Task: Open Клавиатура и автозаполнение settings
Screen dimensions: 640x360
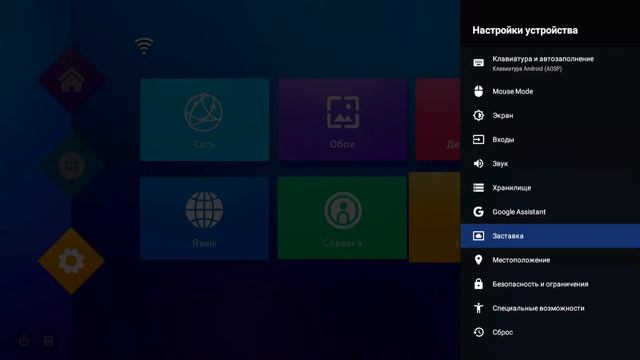Action: point(550,63)
